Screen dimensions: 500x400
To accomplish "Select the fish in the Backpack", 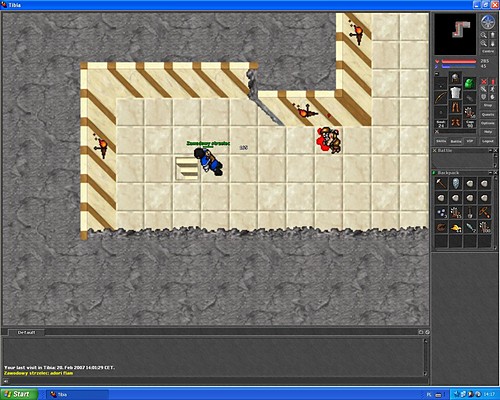I will coord(470,227).
